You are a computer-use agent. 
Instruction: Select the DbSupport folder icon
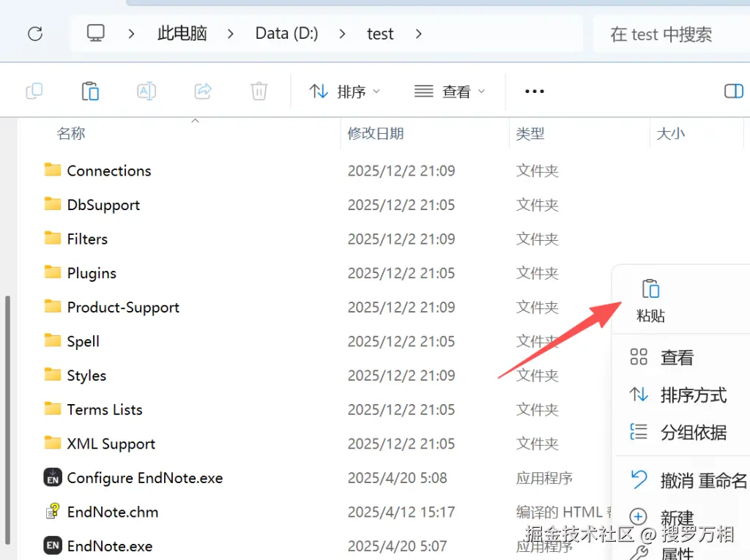53,204
